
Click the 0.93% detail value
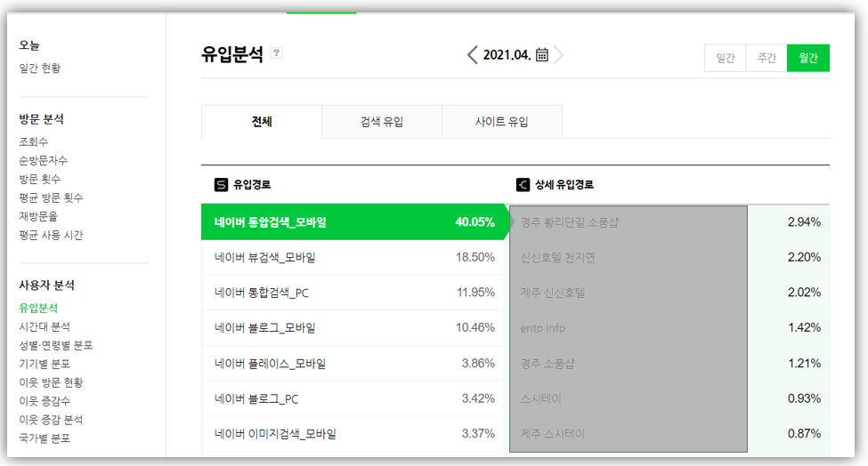804,398
